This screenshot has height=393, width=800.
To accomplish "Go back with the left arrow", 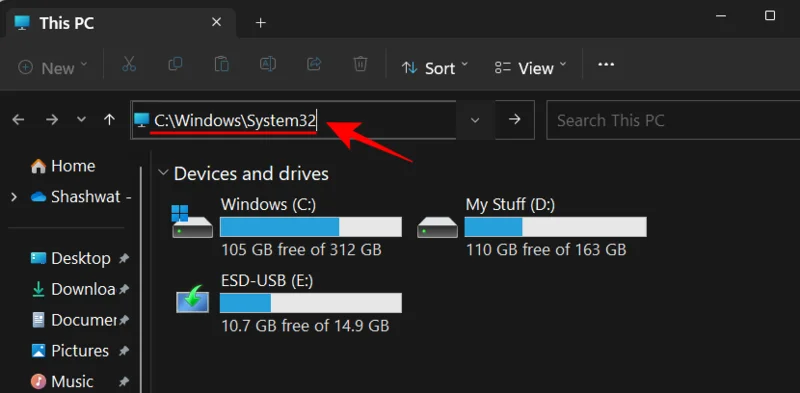I will pos(18,119).
